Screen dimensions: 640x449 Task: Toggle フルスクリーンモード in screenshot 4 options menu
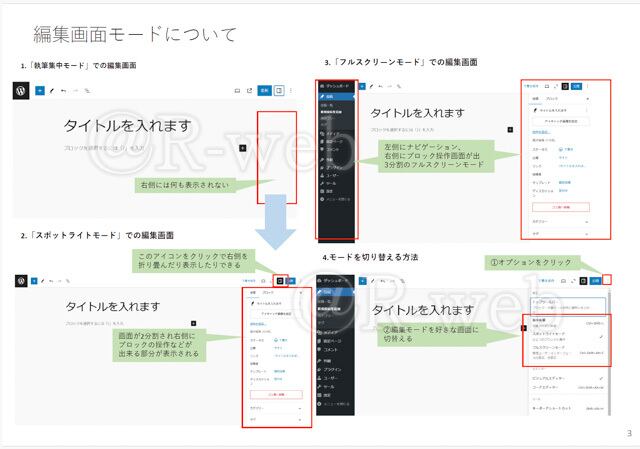pos(568,352)
